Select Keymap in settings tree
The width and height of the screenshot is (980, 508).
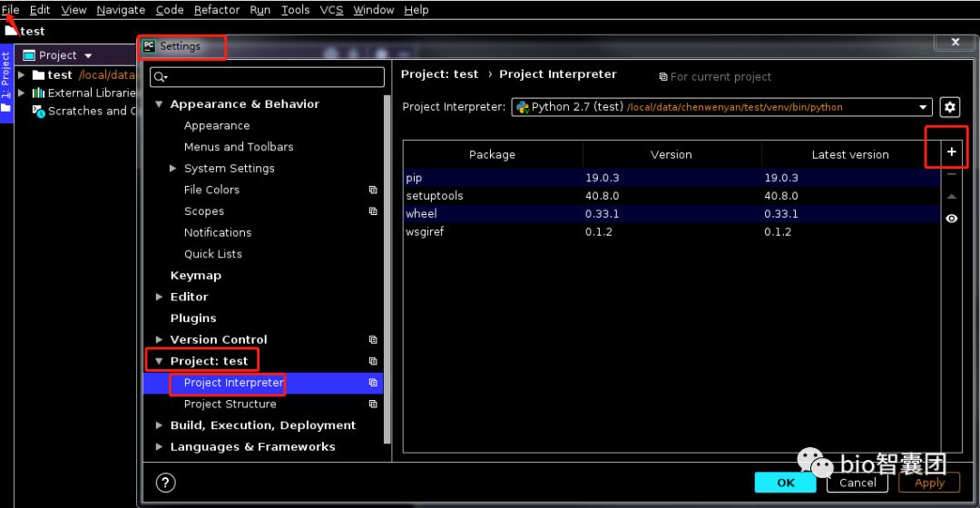(196, 276)
